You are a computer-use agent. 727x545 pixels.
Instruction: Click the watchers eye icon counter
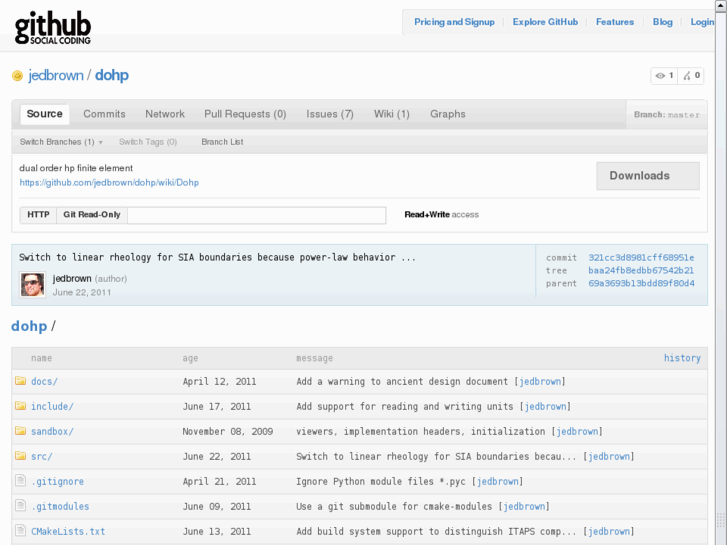[664, 76]
